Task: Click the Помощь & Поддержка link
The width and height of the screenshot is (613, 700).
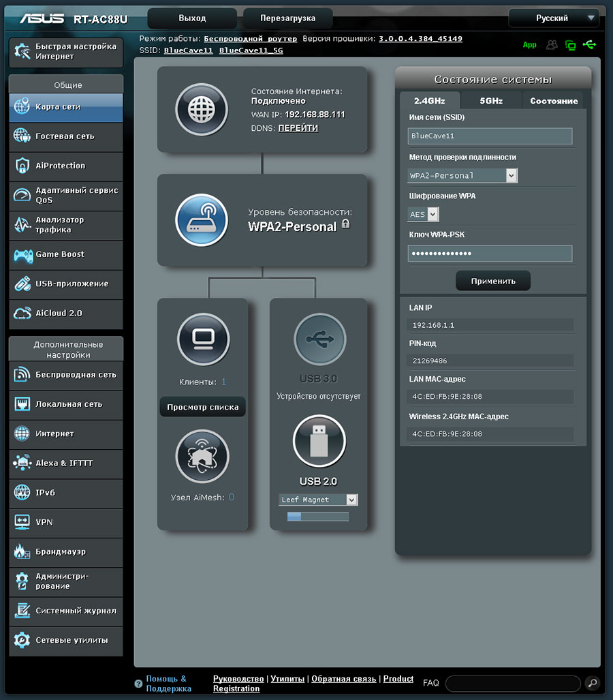Action: pyautogui.click(x=169, y=684)
